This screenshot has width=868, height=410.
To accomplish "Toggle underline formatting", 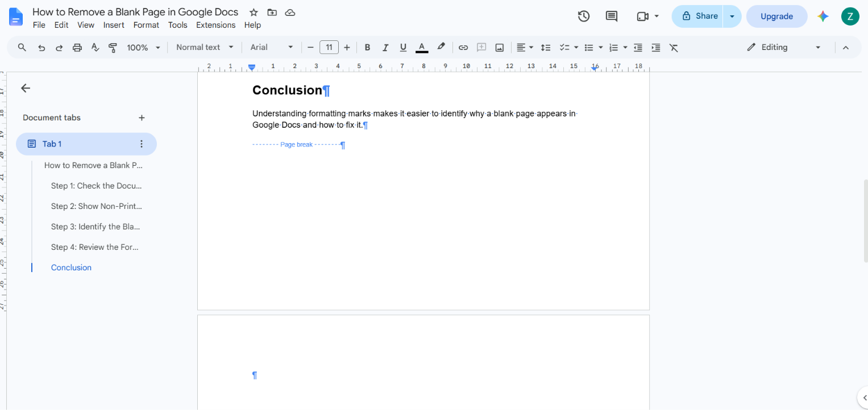I will point(403,48).
